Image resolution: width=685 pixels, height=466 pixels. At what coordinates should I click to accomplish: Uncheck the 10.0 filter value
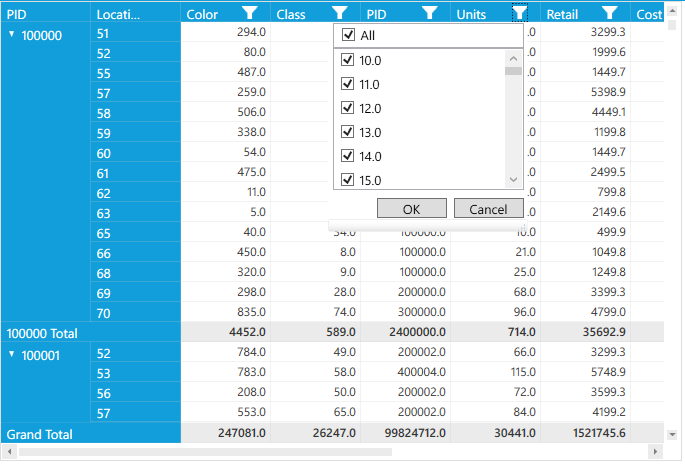click(x=348, y=60)
